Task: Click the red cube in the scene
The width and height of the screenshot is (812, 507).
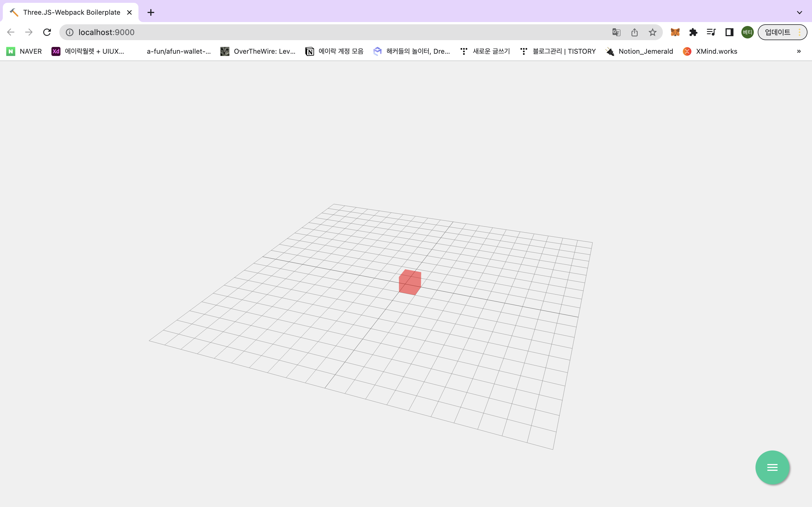Action: (x=410, y=282)
